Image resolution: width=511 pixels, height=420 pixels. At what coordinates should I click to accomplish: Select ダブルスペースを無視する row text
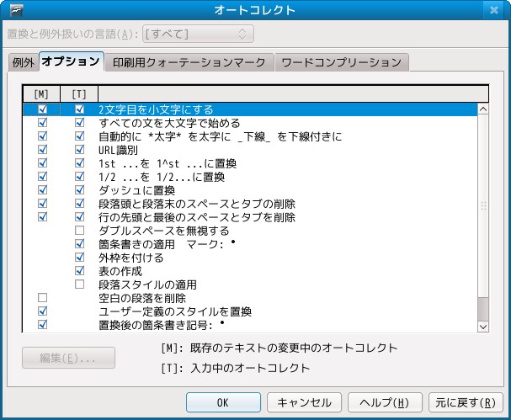[x=164, y=231]
